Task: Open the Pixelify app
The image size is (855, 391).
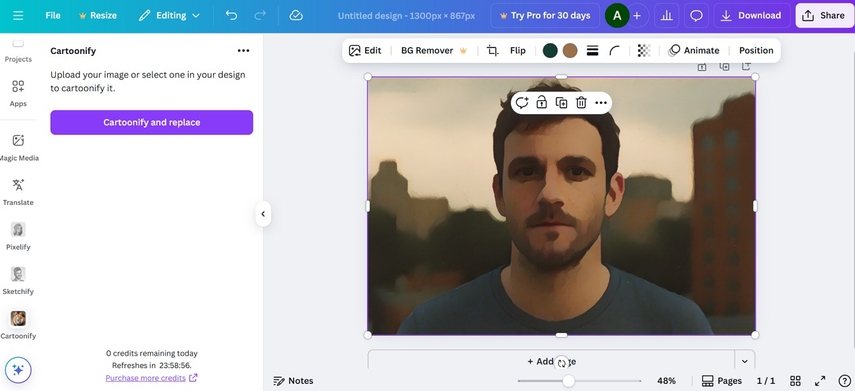Action: tap(18, 236)
